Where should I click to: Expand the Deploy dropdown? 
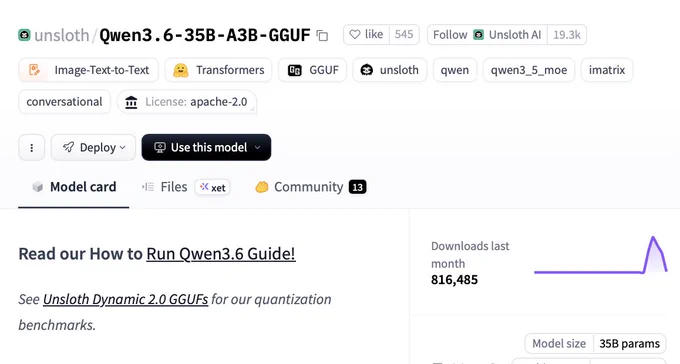pyautogui.click(x=93, y=148)
